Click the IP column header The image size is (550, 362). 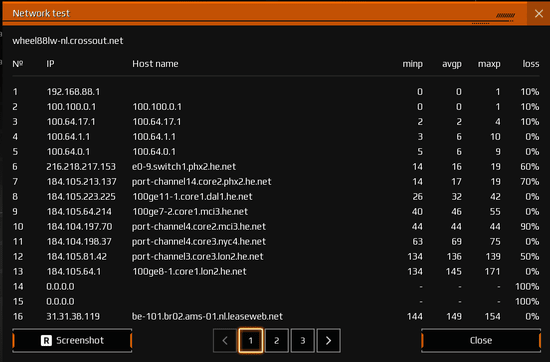click(x=51, y=64)
